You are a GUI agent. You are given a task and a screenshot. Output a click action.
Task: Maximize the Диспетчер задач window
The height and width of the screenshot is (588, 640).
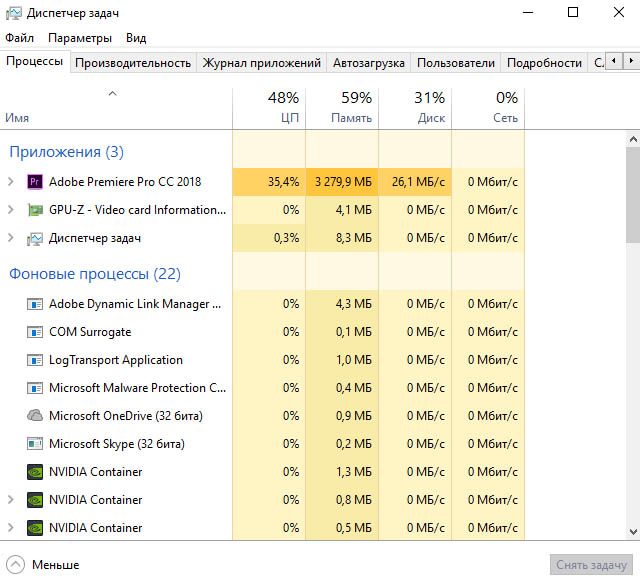pos(573,12)
